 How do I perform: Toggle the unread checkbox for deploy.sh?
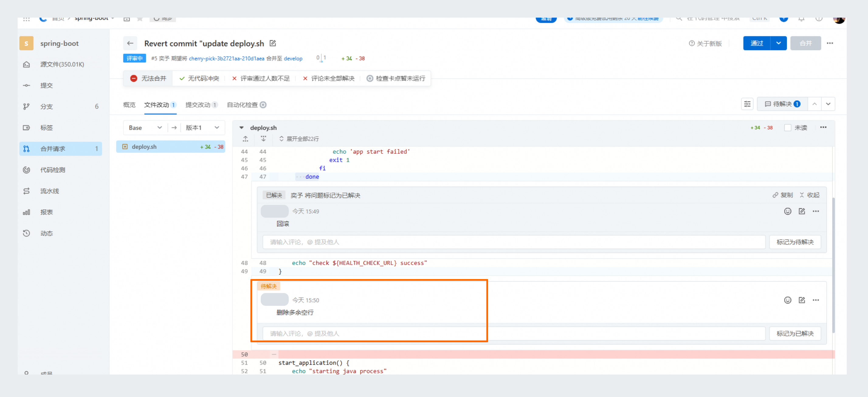(x=787, y=128)
